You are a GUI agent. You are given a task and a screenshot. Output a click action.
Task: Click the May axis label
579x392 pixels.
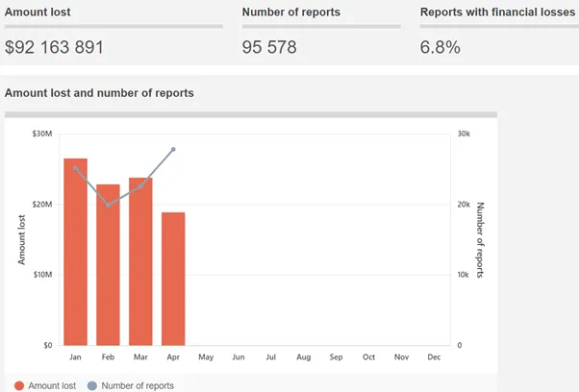coord(206,357)
